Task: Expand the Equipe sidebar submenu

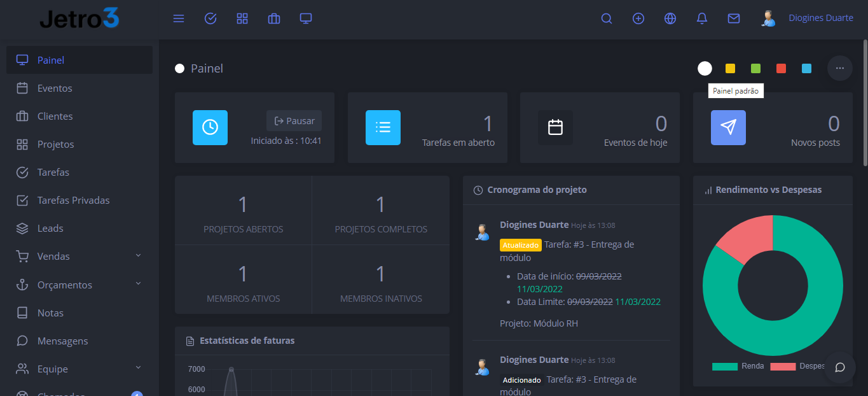Action: point(79,369)
